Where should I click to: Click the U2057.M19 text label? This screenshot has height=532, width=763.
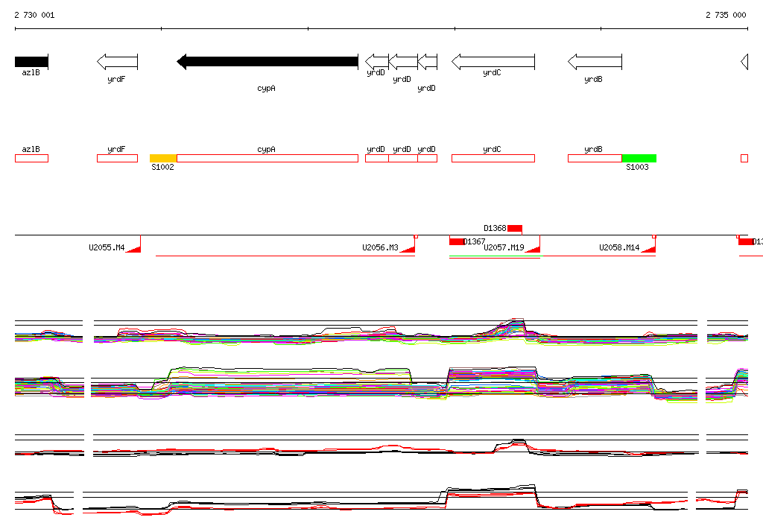click(504, 248)
